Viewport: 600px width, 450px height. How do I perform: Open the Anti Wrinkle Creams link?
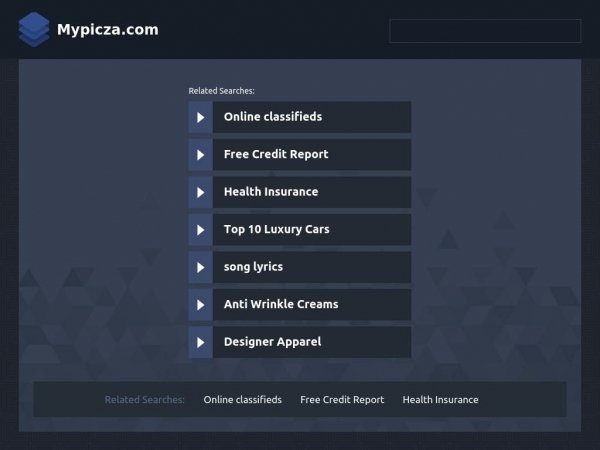(280, 304)
